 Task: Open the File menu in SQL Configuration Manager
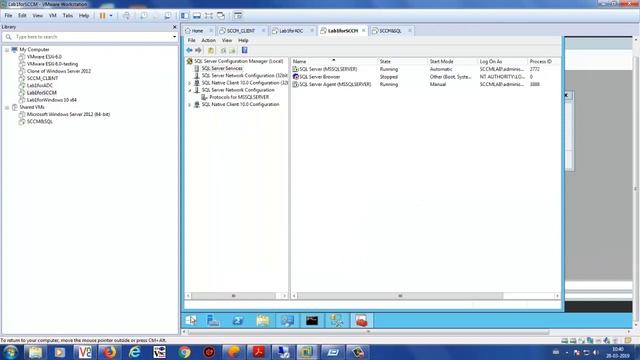(x=191, y=40)
